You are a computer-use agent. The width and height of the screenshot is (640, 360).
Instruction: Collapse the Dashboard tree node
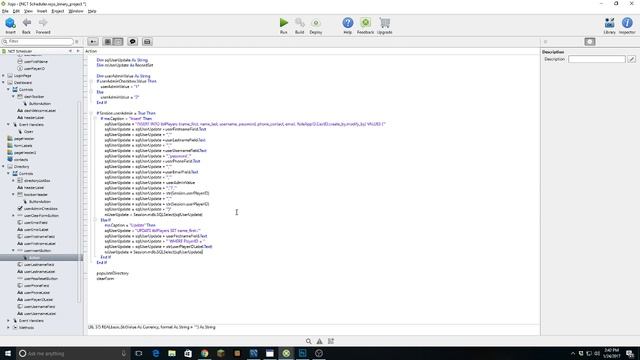coord(3,82)
